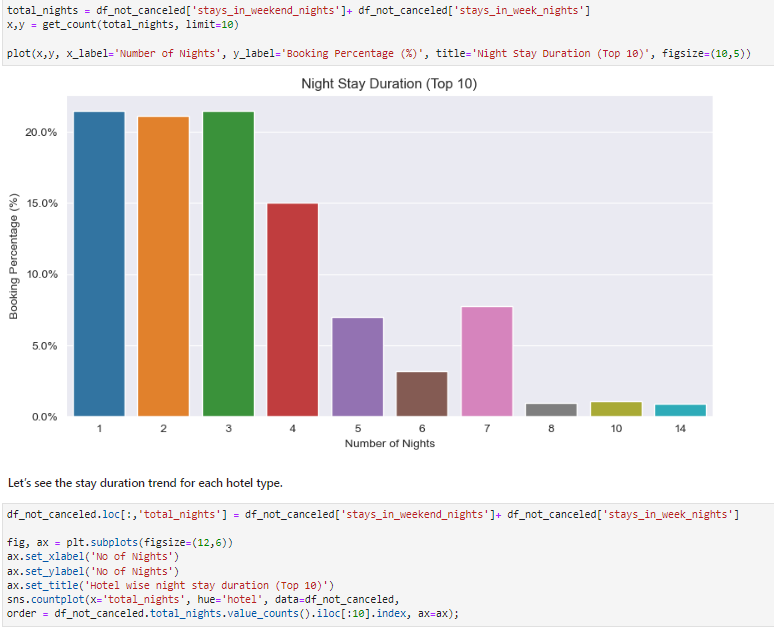Select the orange bar for 2 nights

click(x=163, y=266)
